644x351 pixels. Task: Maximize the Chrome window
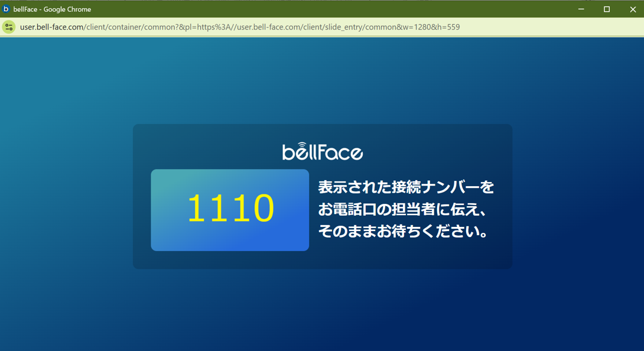(x=607, y=9)
